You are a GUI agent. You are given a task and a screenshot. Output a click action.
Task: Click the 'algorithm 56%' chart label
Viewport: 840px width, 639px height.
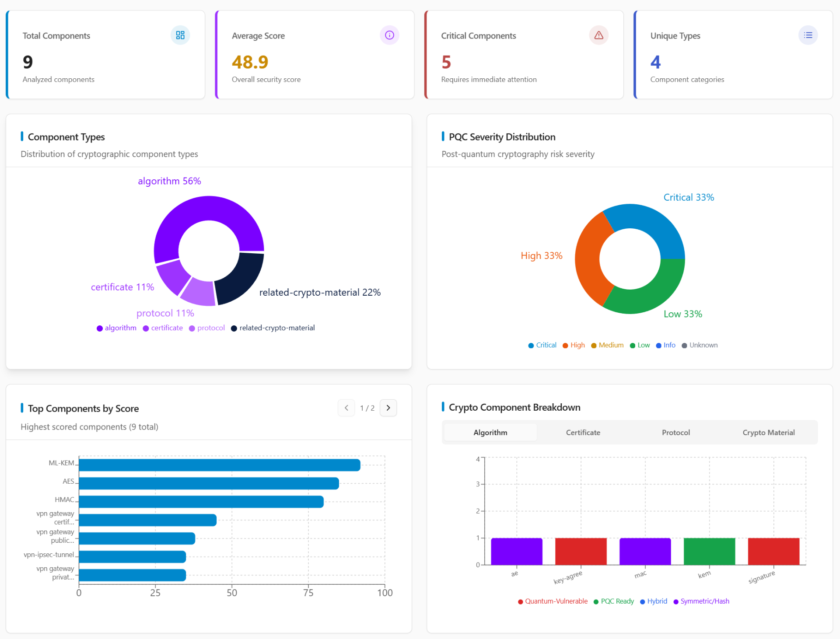[169, 181]
